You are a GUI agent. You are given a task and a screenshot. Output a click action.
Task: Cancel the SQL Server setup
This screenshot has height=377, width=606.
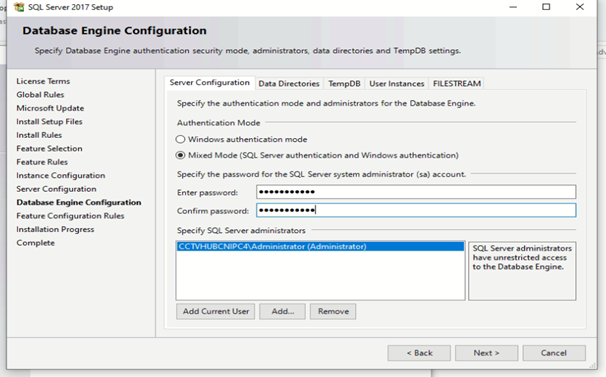554,353
